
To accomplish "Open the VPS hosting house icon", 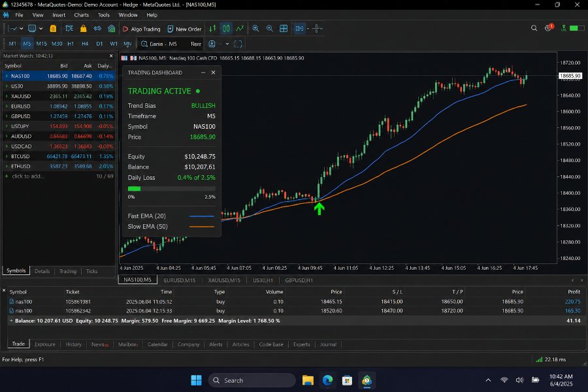I will 111,29.
